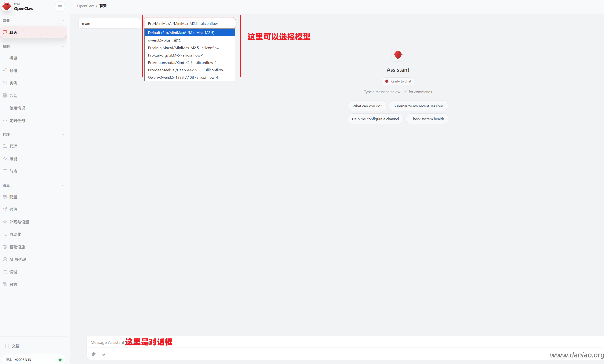The image size is (604, 364).
Task: Select qwen3.5-plus · 宝塔 model option
Action: pyautogui.click(x=164, y=40)
